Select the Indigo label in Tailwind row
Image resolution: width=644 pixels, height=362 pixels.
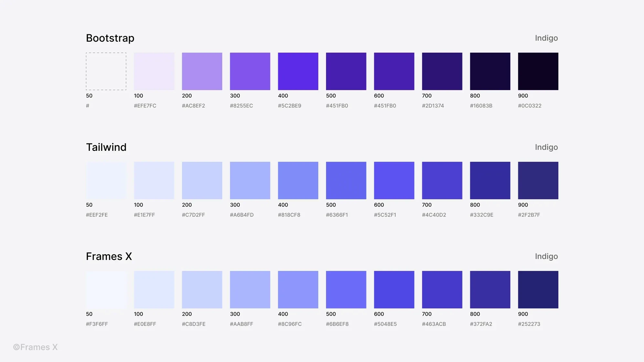[x=546, y=147]
